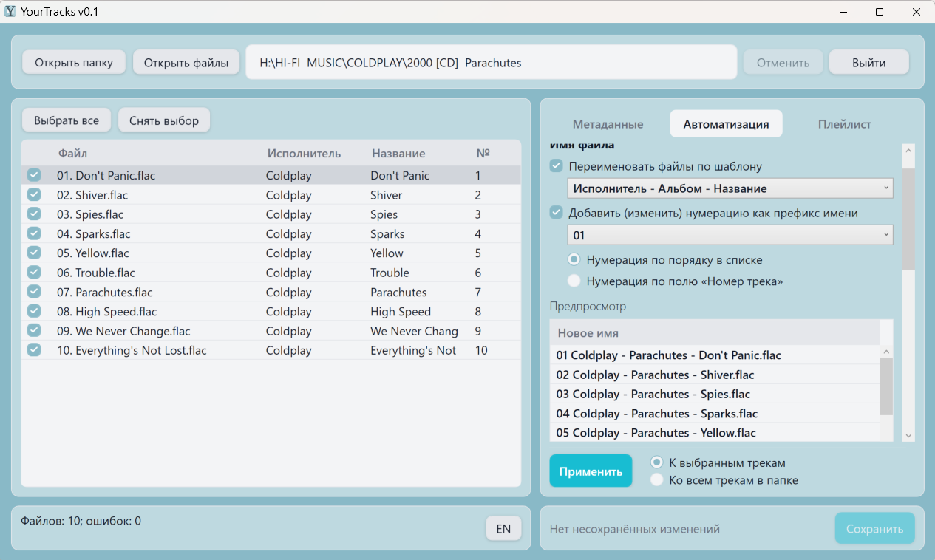Uncheck the 04. Sparks.flac checkbox
The height and width of the screenshot is (560, 935).
point(34,233)
